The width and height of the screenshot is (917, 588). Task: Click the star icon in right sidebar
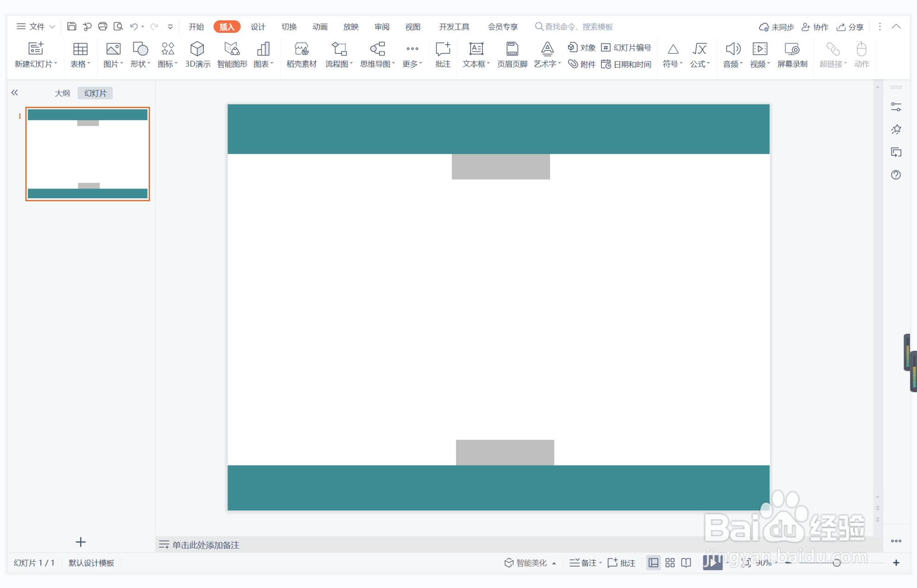tap(896, 129)
